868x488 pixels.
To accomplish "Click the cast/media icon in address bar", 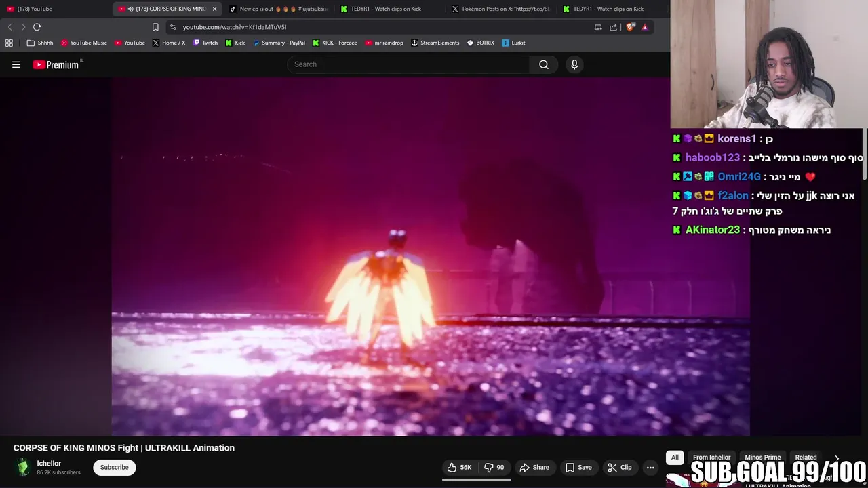I will click(598, 27).
